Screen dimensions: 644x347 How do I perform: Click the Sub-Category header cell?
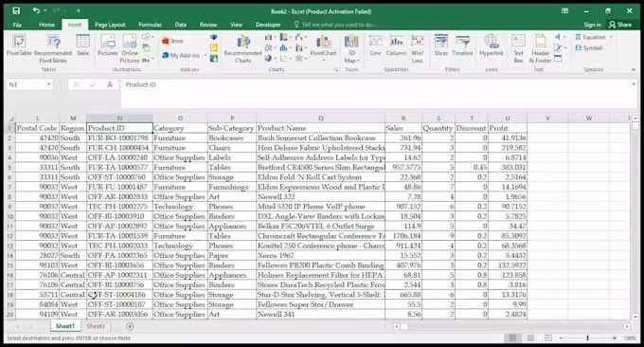(232, 128)
